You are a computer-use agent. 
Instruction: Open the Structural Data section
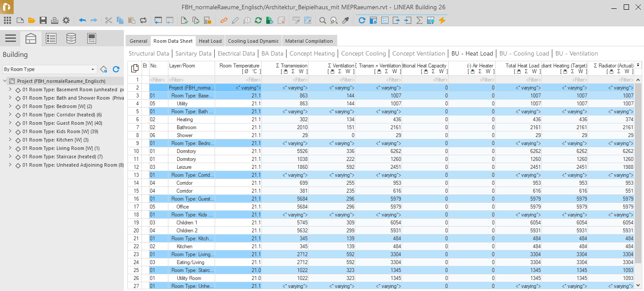click(x=149, y=53)
